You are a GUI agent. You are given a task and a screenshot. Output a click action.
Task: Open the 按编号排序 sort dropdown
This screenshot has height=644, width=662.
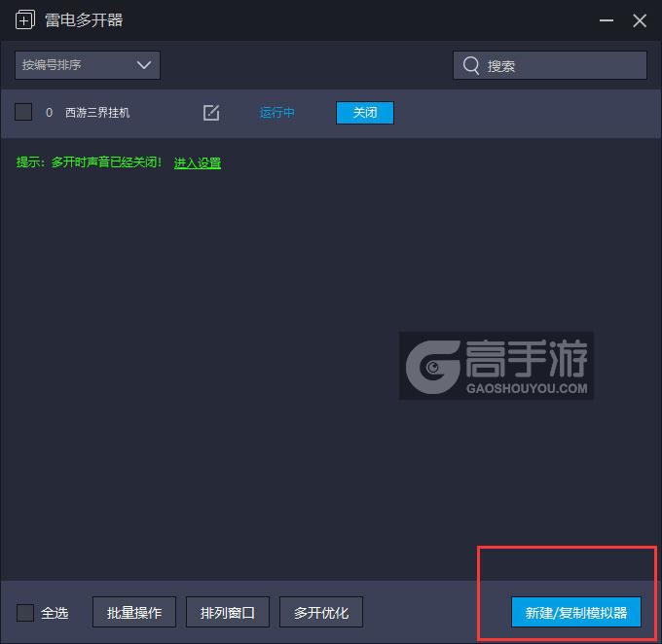[x=88, y=65]
